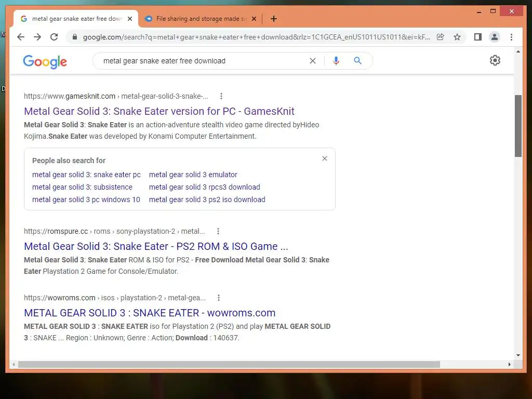Image resolution: width=532 pixels, height=399 pixels.
Task: Click the horizontal scrollbar thumb
Action: point(229,364)
